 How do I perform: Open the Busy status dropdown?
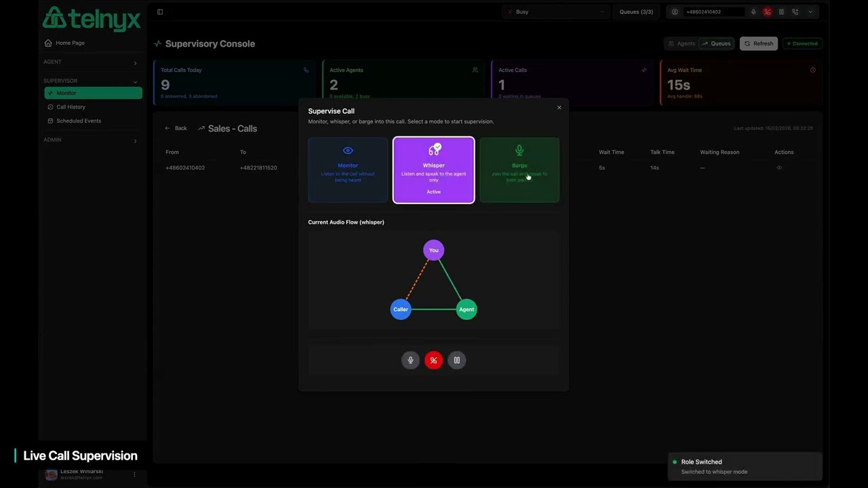[x=555, y=12]
